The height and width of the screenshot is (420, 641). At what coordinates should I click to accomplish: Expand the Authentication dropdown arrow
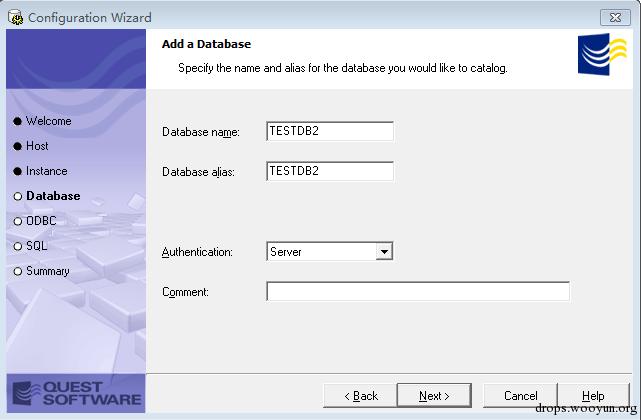tap(384, 252)
